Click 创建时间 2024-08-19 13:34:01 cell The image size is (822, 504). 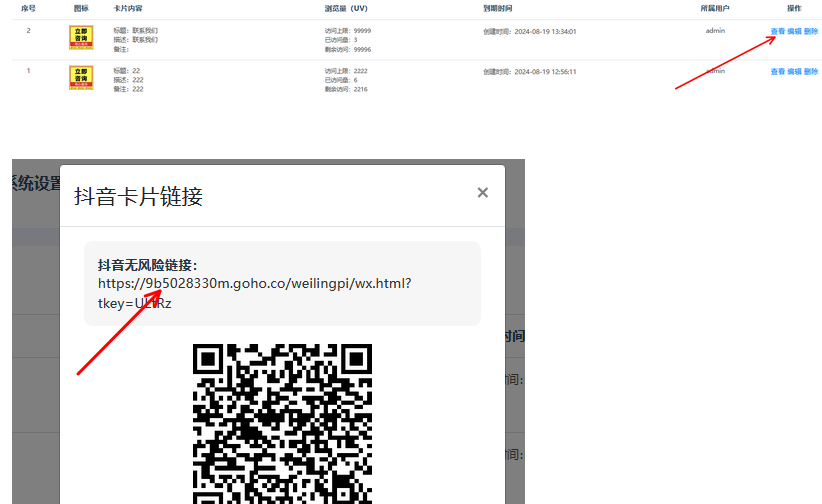click(x=529, y=31)
